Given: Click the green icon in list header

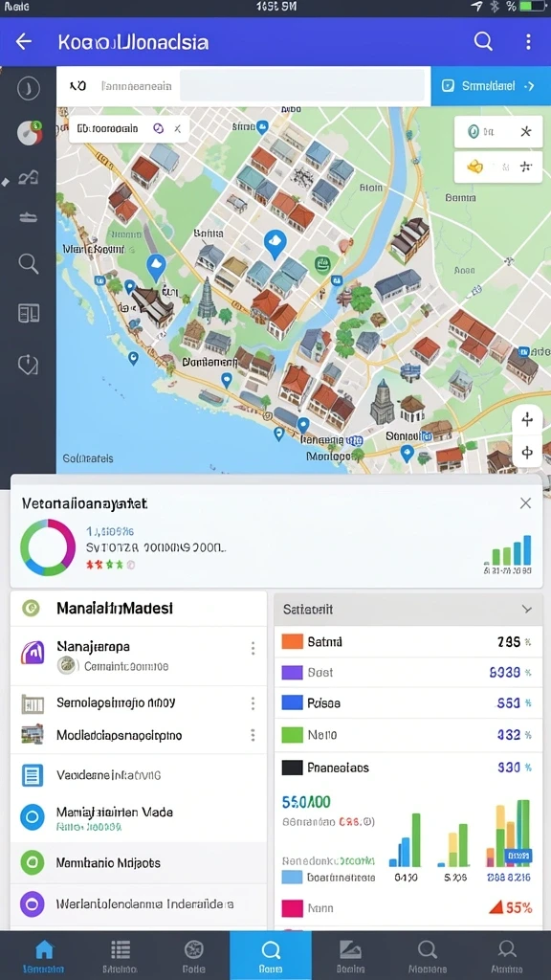Looking at the screenshot, I should pyautogui.click(x=31, y=607).
